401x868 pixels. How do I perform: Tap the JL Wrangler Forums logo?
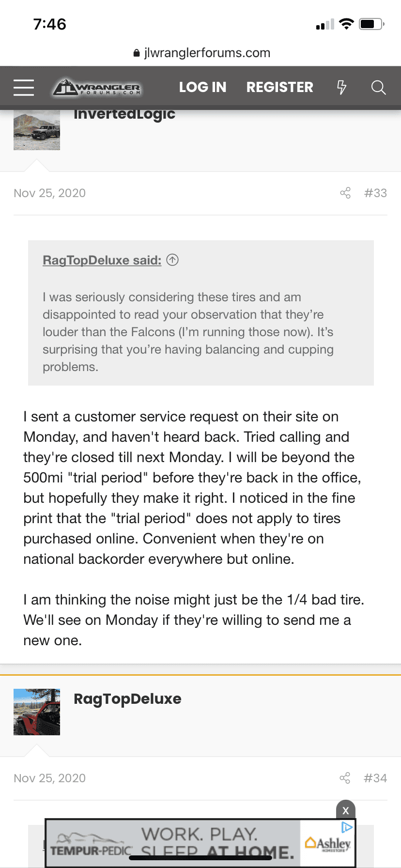(97, 87)
